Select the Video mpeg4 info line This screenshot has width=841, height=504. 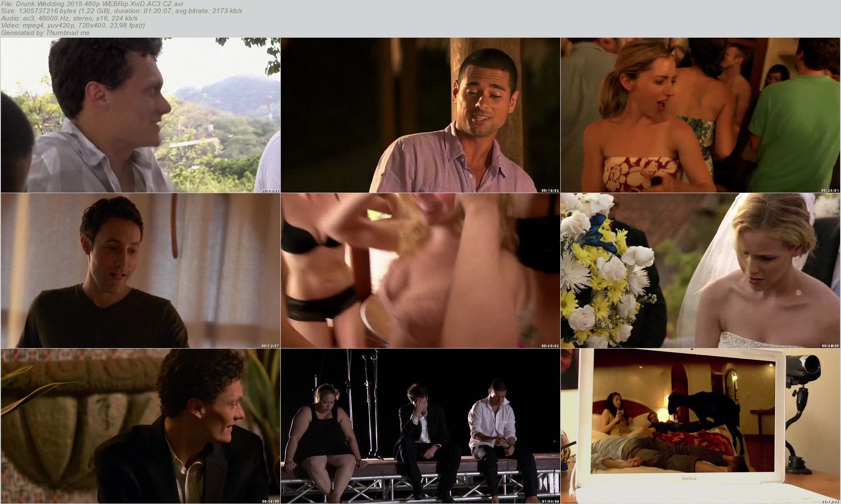[x=73, y=25]
